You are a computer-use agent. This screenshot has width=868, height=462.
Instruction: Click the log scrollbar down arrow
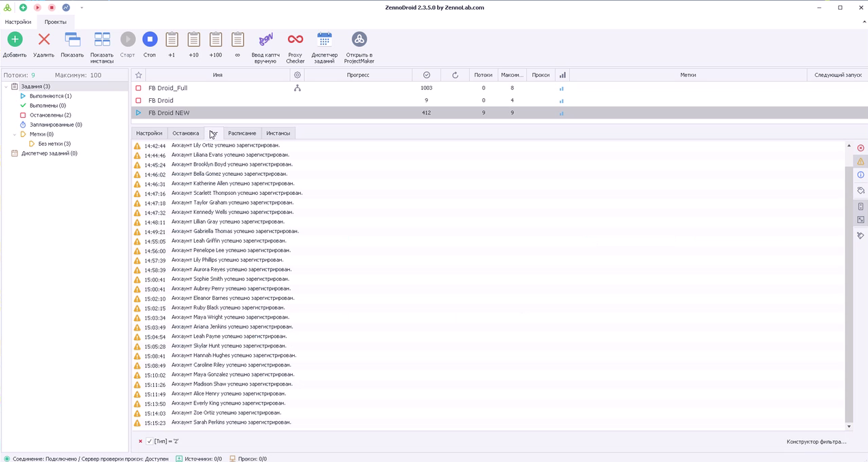(x=849, y=427)
